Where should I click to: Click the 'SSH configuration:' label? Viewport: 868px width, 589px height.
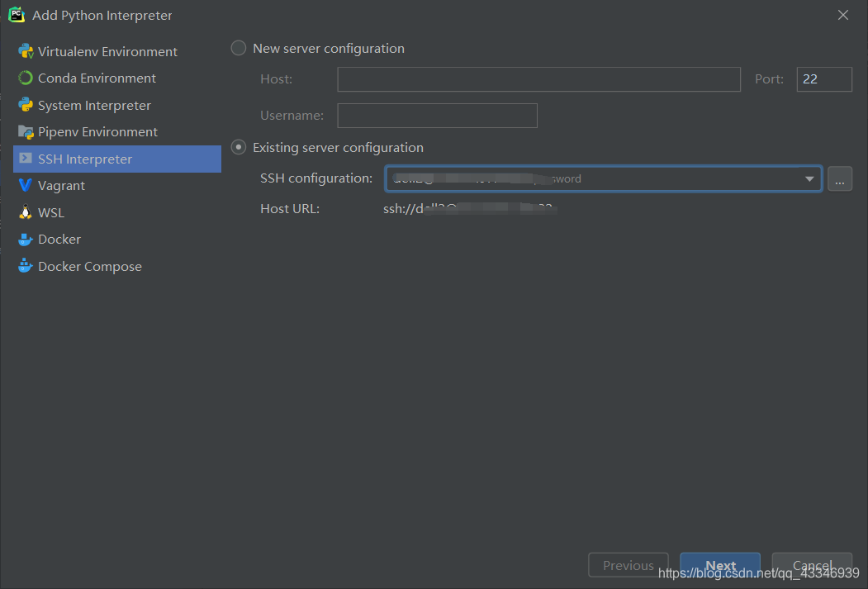coord(316,178)
